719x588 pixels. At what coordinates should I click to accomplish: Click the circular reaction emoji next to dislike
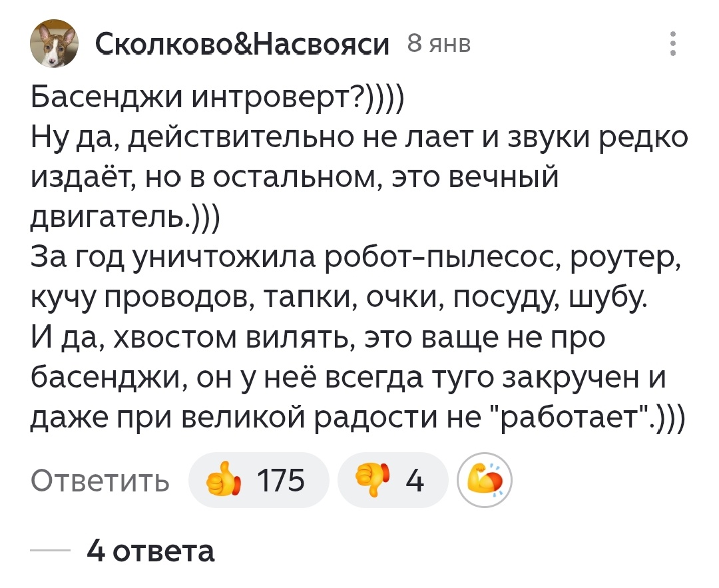point(485,479)
